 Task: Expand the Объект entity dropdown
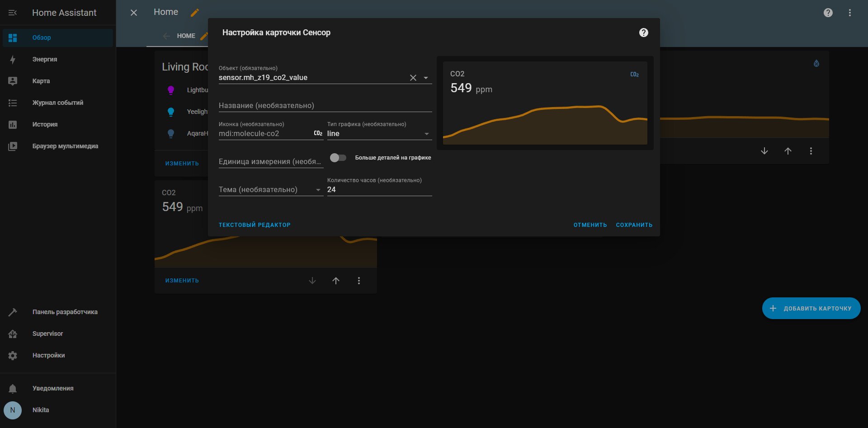click(426, 78)
